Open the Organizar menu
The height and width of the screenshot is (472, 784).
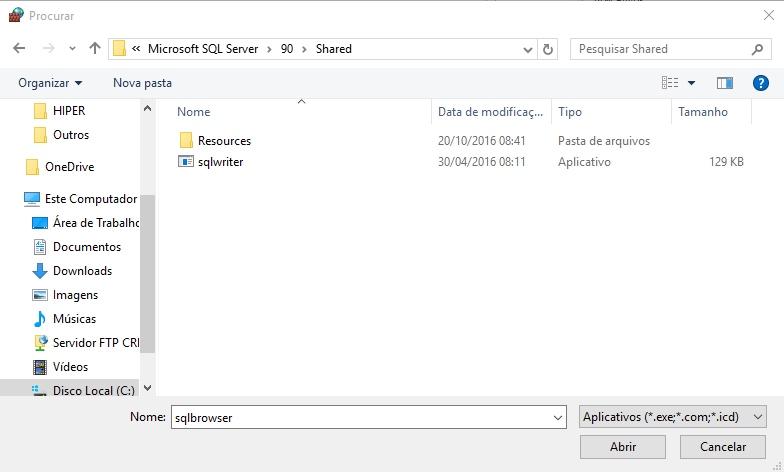tap(50, 83)
